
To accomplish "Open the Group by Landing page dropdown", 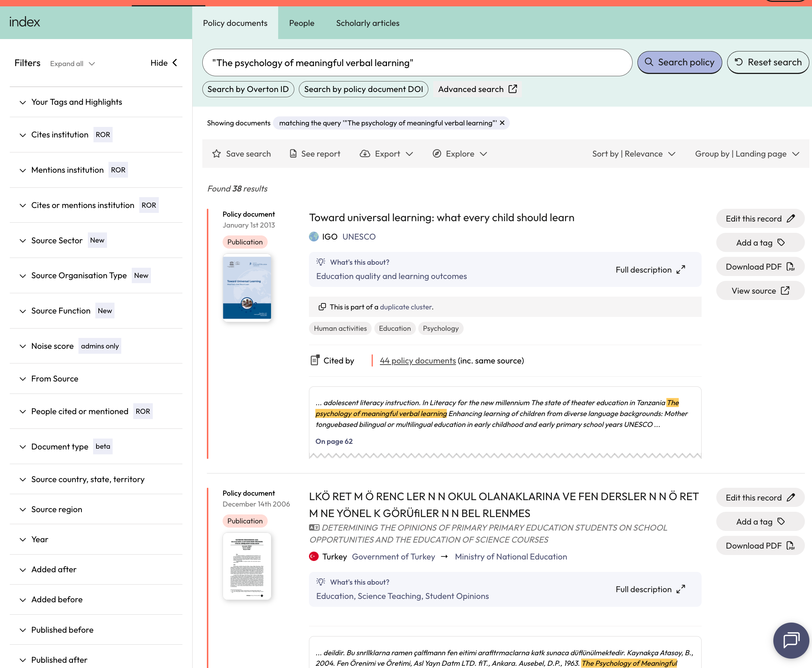I will pos(747,154).
